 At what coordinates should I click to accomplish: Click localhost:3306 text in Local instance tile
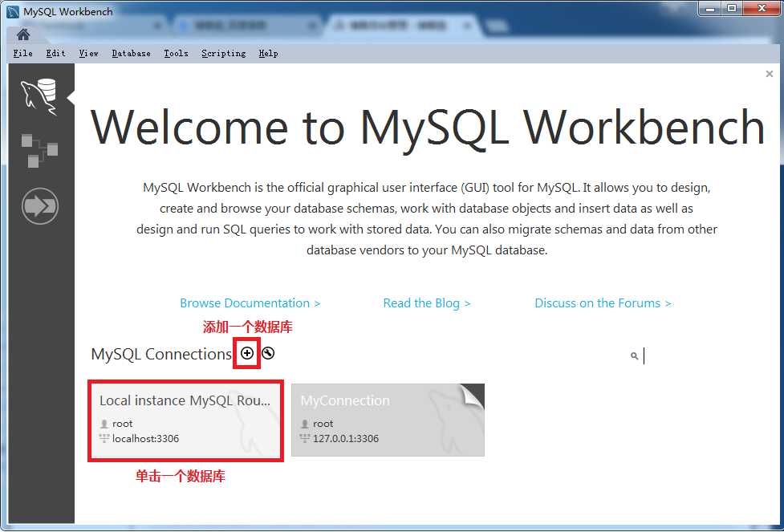145,438
